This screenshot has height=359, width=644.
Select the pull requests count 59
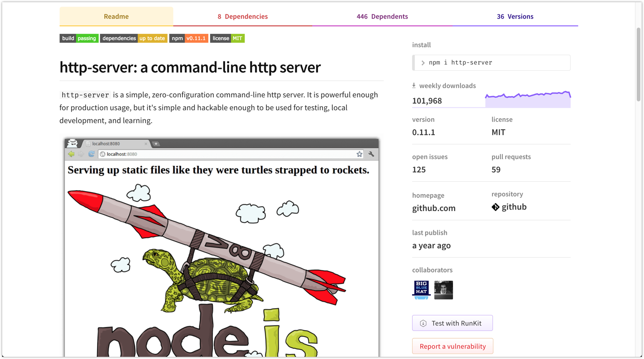tap(496, 169)
